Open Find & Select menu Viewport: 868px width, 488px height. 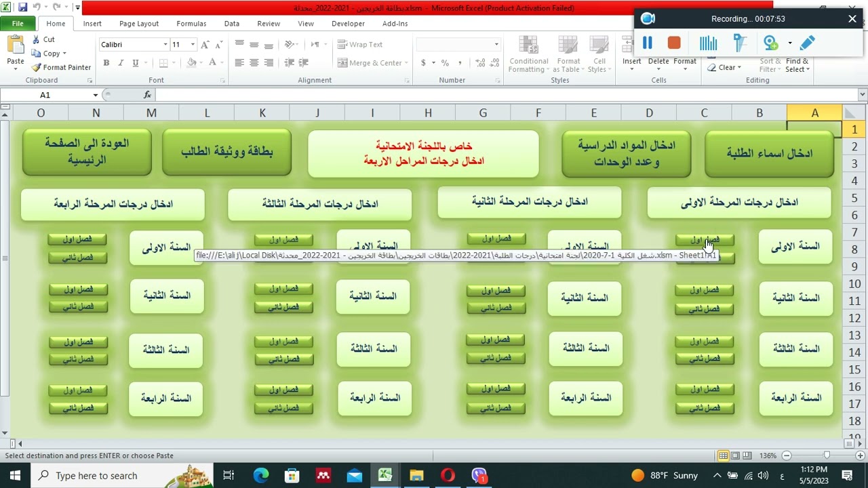point(797,64)
